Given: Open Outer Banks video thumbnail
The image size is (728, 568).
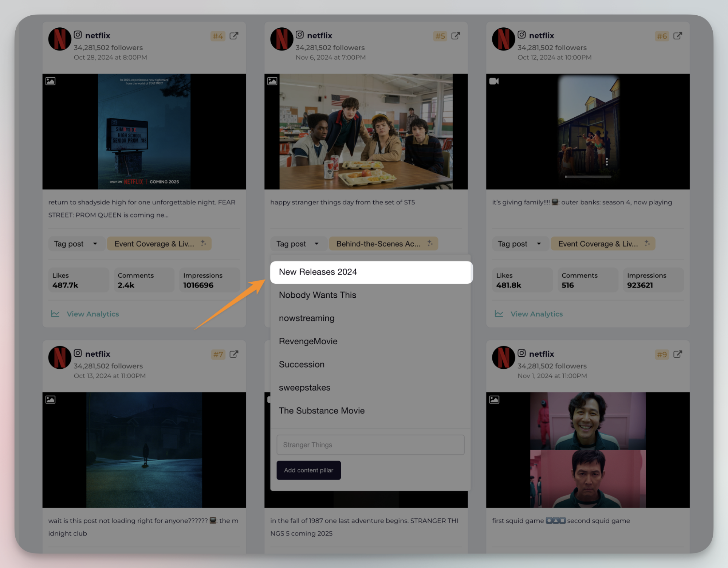Looking at the screenshot, I should click(x=588, y=132).
